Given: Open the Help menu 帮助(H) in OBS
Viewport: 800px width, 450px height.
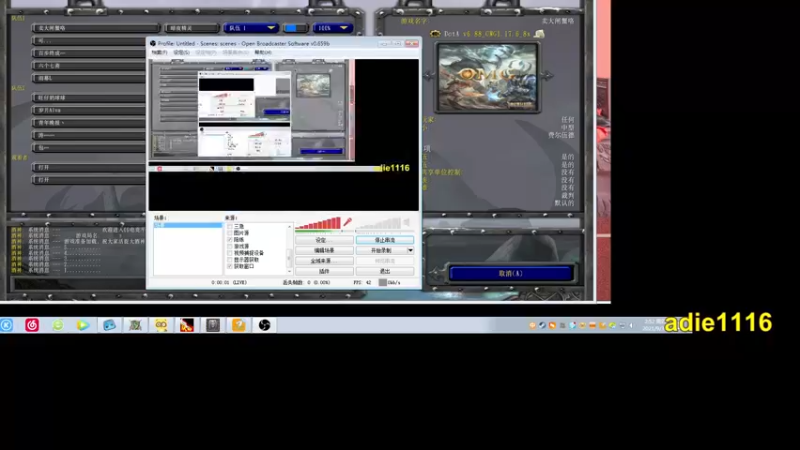Looking at the screenshot, I should [263, 53].
